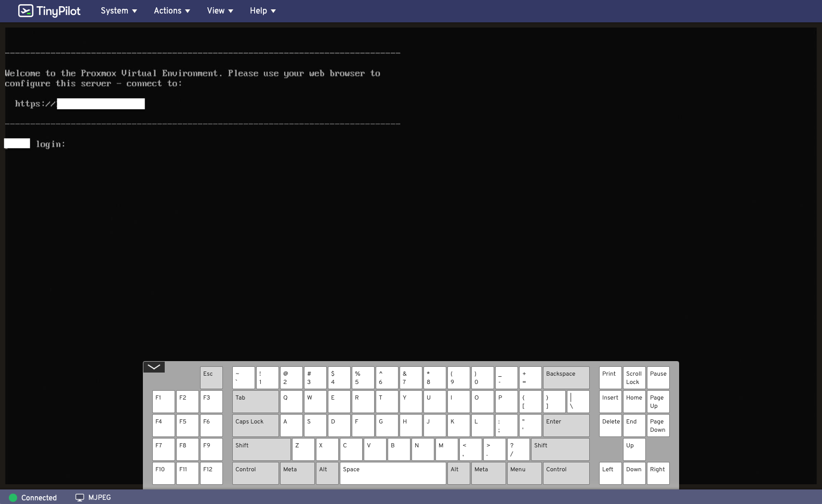Screen dimensions: 822x504
Task: Click the Left arrow key
Action: point(611,473)
